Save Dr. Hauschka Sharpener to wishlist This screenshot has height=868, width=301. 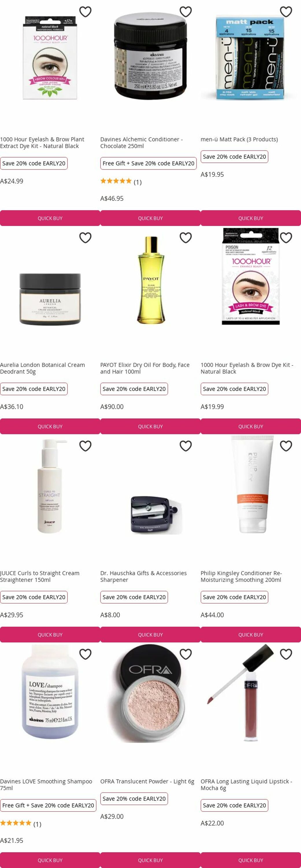186,446
